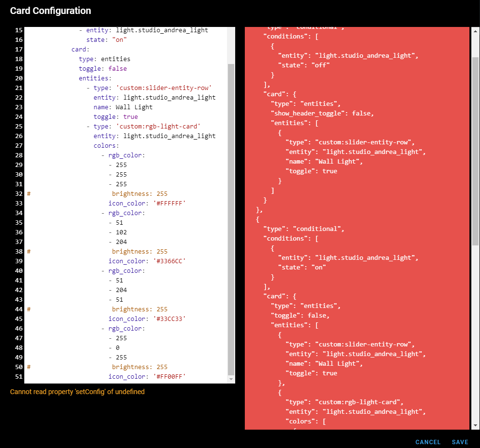480x448 pixels.
Task: Click commented 'brightness: 255' on line 32
Action: tap(139, 194)
